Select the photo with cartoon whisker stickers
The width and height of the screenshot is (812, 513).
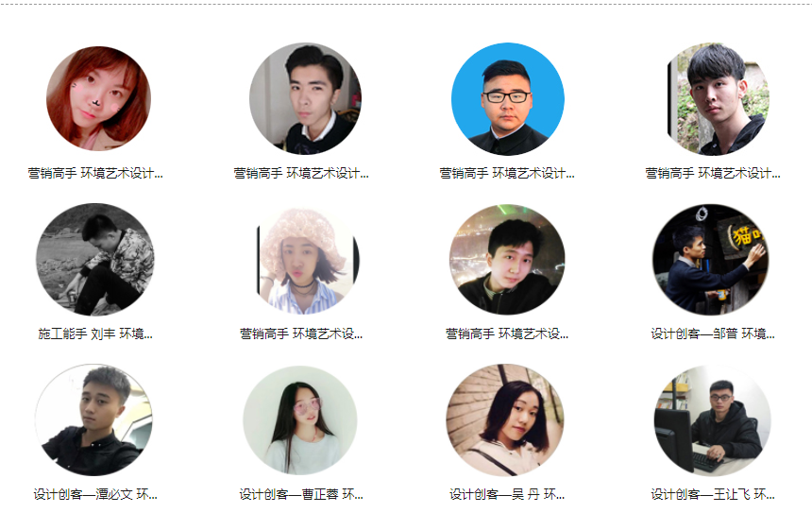[98, 98]
